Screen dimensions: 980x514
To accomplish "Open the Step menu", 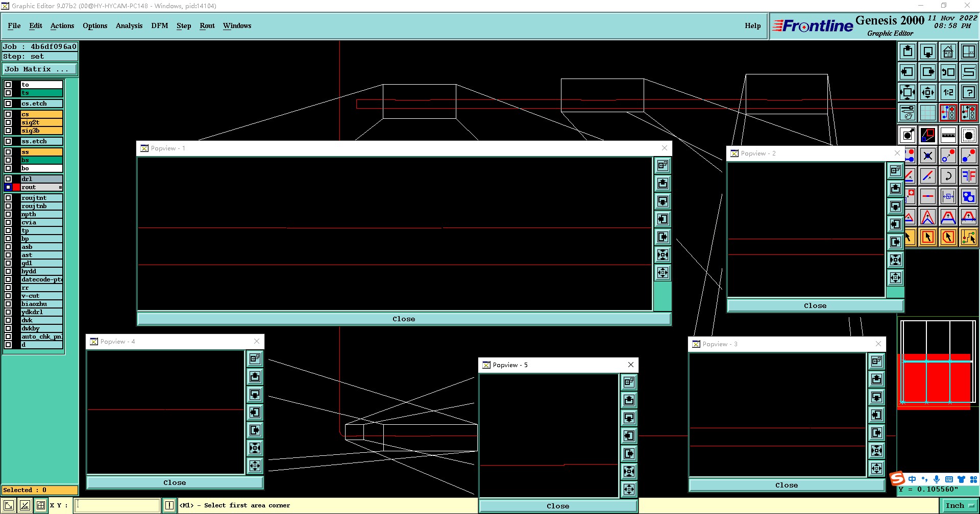I will (x=184, y=25).
